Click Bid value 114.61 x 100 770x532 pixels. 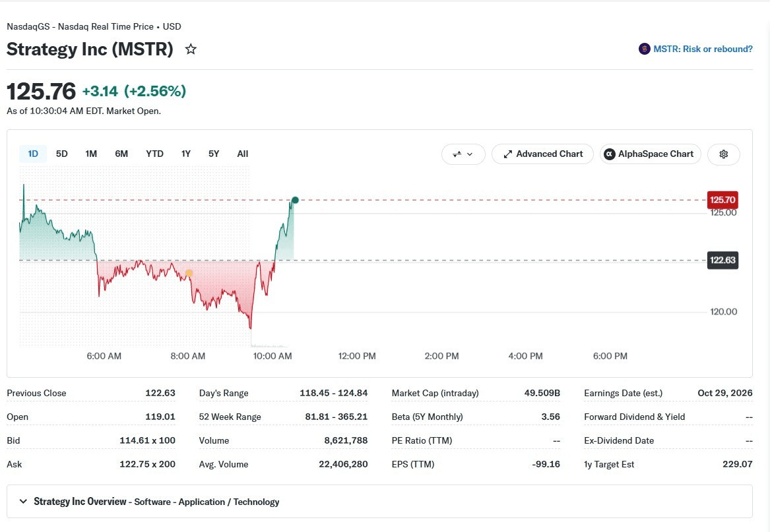click(147, 440)
